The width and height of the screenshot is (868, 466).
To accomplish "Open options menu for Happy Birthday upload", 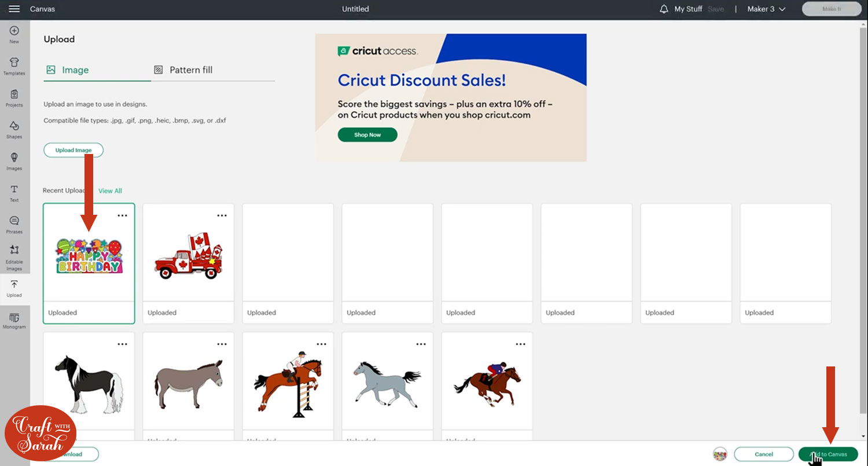I will (122, 215).
